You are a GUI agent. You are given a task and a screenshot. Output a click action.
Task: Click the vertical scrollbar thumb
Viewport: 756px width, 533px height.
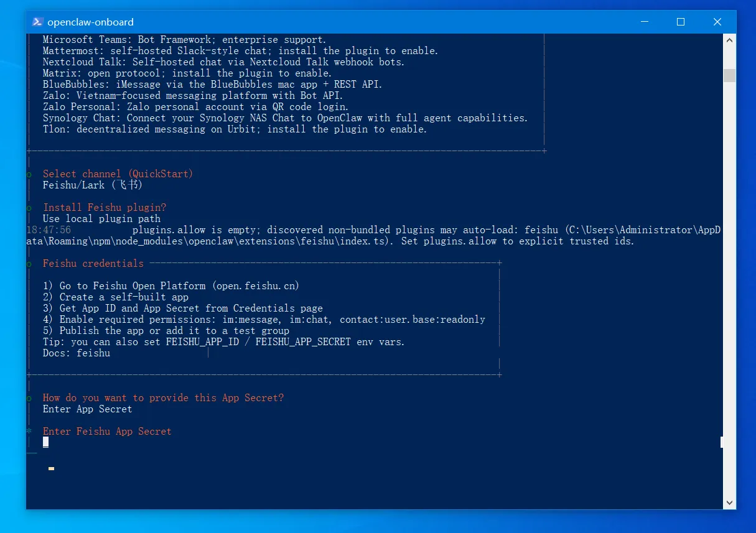729,75
